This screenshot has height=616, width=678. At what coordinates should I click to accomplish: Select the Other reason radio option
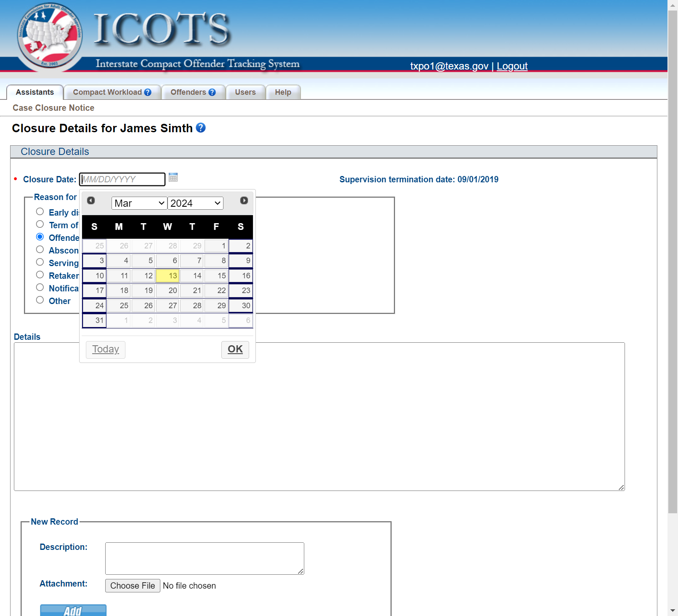tap(40, 300)
